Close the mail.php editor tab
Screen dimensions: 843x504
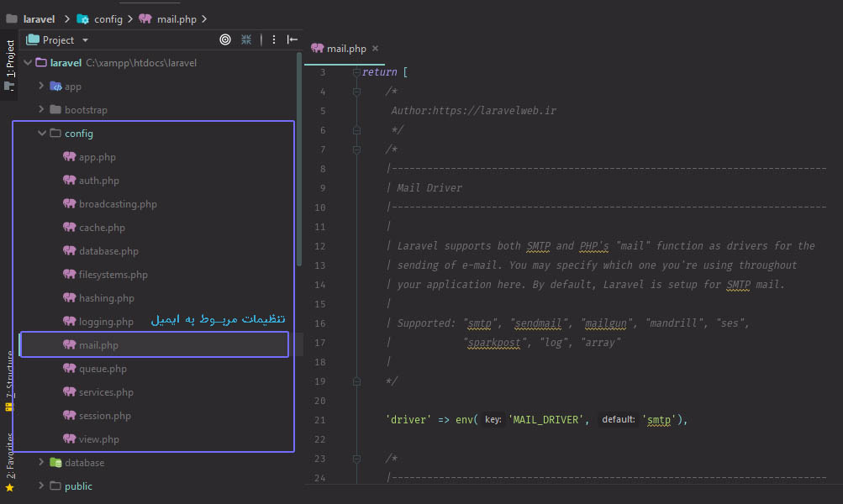click(375, 49)
